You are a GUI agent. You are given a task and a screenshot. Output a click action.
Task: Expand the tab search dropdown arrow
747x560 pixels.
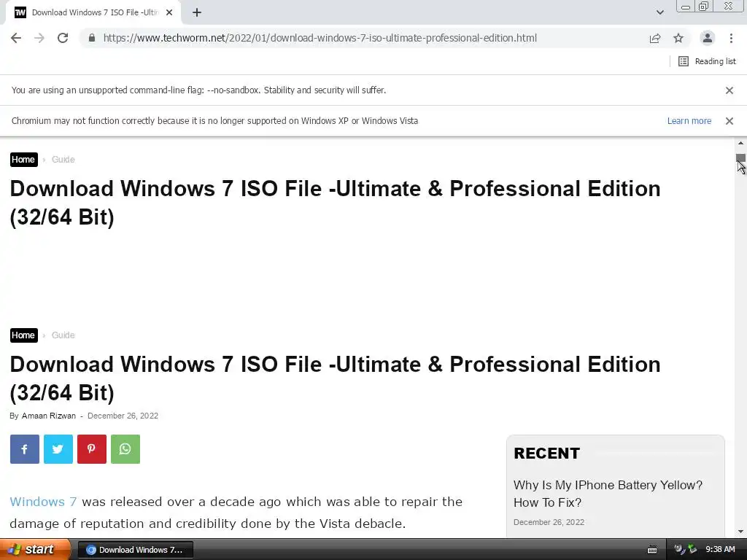point(659,12)
